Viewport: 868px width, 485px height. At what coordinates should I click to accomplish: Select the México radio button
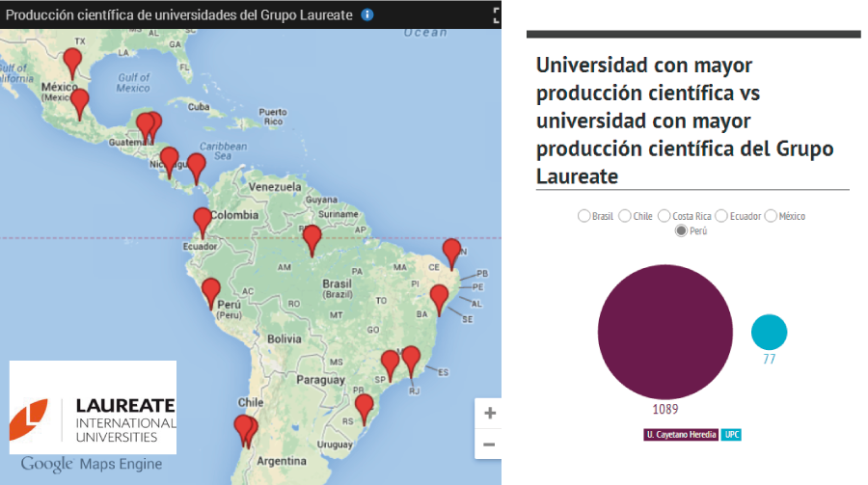click(771, 216)
